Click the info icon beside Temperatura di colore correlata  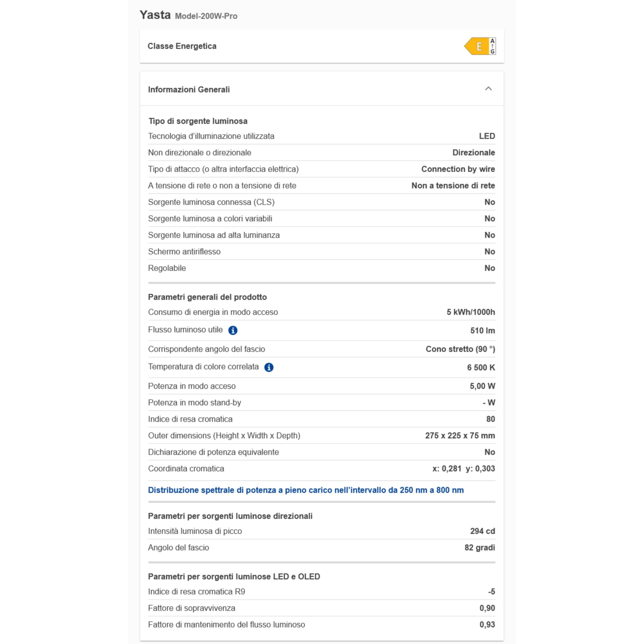[269, 367]
